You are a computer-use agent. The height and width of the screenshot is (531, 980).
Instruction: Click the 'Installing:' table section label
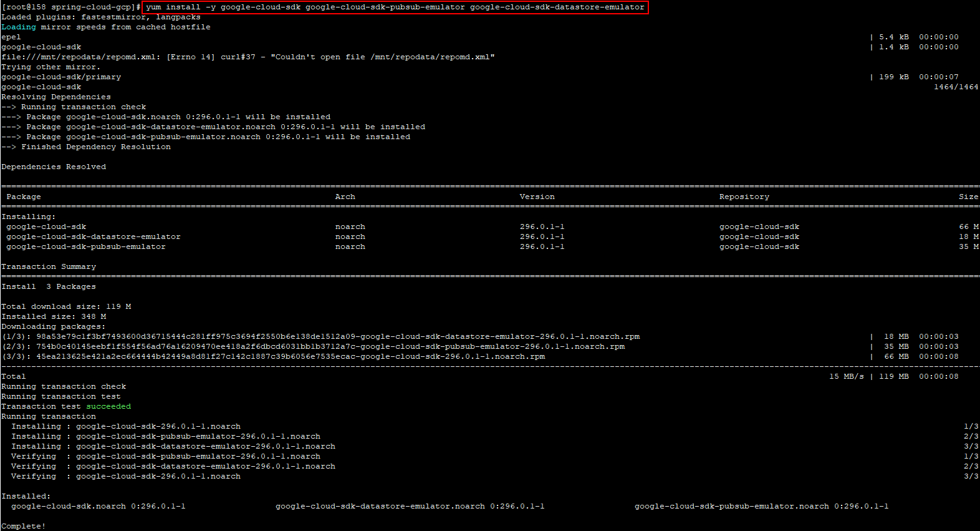point(29,217)
